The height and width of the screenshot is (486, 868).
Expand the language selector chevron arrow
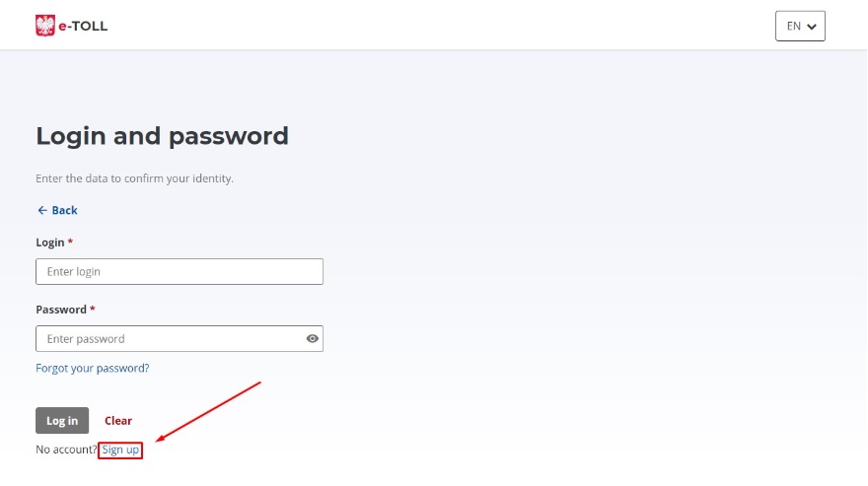tap(812, 27)
